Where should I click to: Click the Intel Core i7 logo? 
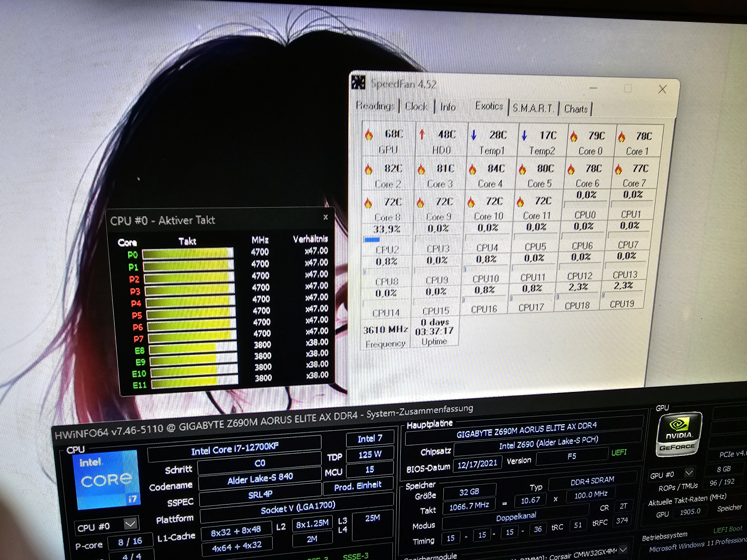pos(106,480)
